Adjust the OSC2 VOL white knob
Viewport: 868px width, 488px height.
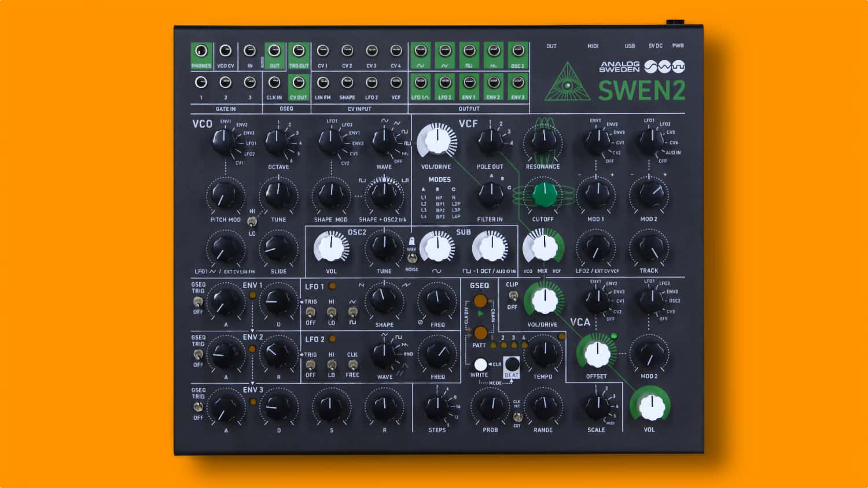pyautogui.click(x=330, y=247)
